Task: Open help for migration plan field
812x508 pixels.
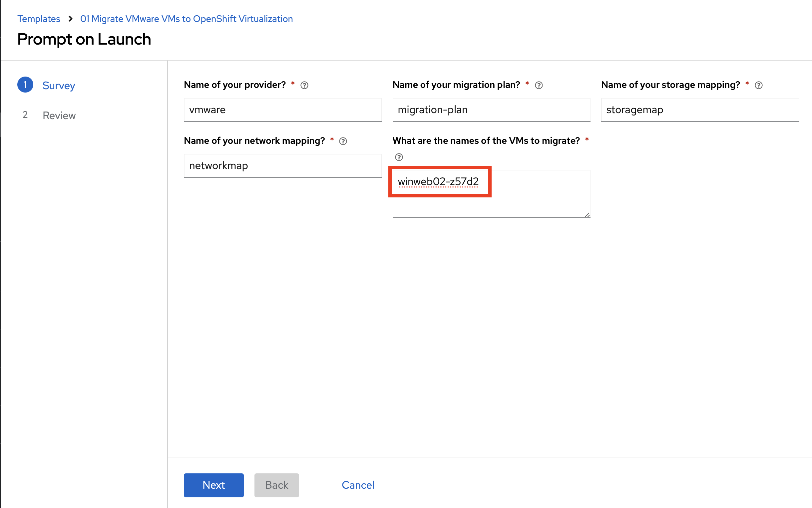Action: coord(539,85)
